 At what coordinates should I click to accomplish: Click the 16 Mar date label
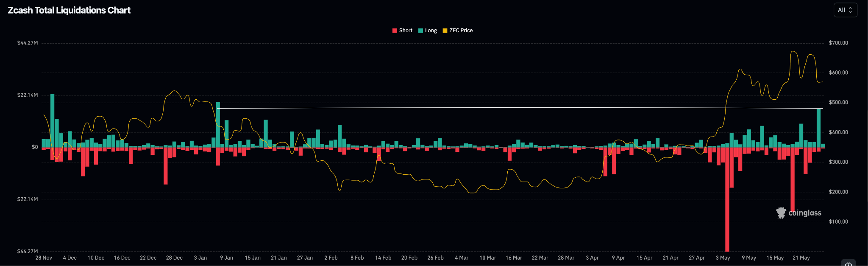click(x=514, y=258)
